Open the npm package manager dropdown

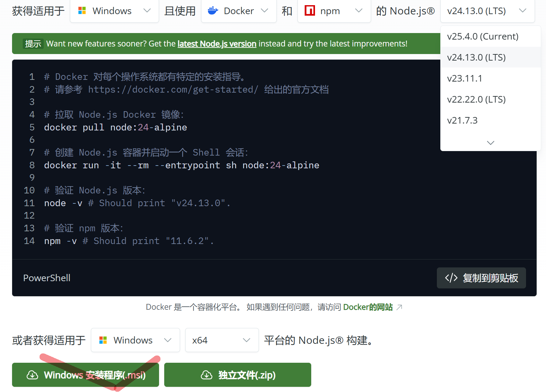pyautogui.click(x=334, y=11)
